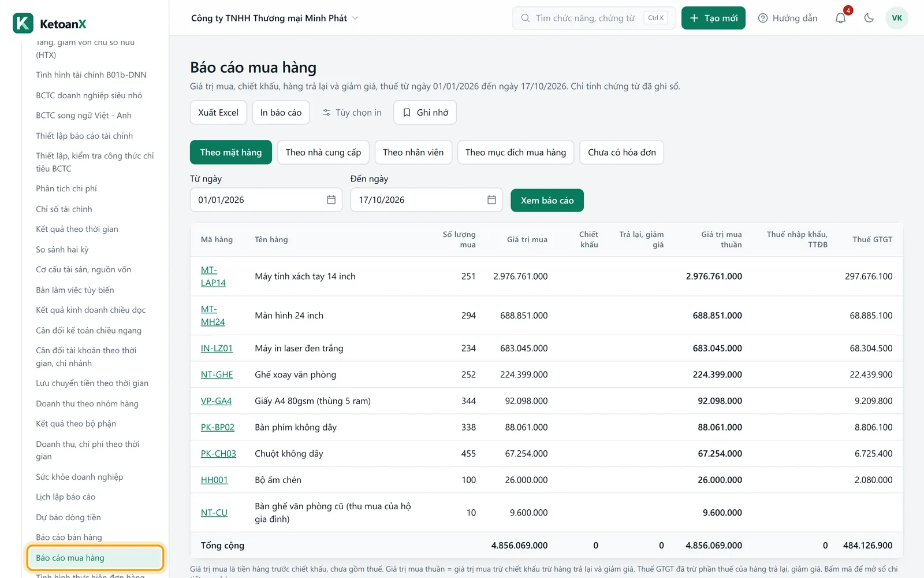Focus the Tìm chức năng search box
The image size is (924, 578).
click(x=594, y=18)
